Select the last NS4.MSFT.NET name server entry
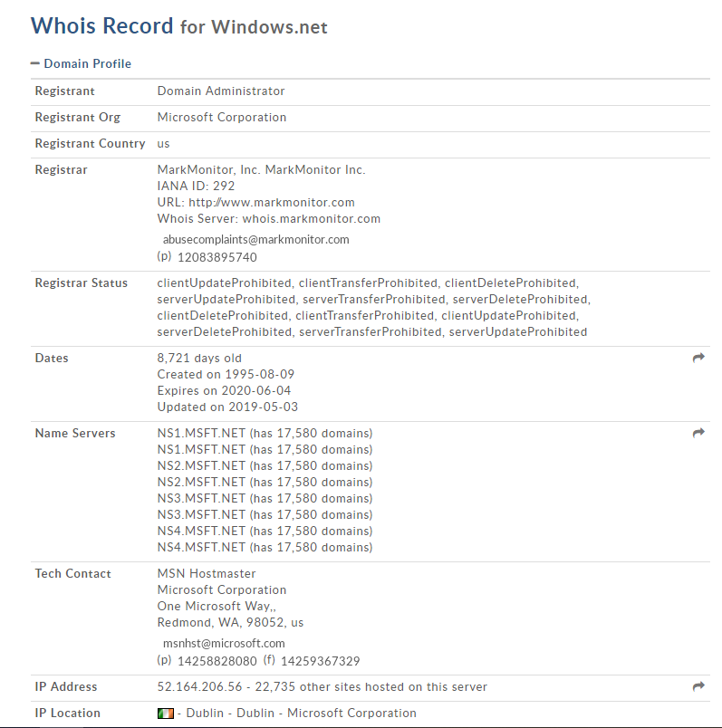722x728 pixels. (201, 547)
